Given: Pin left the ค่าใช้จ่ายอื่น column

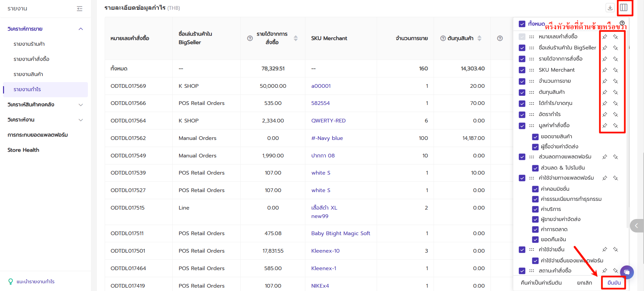Looking at the screenshot, I should 605,249.
